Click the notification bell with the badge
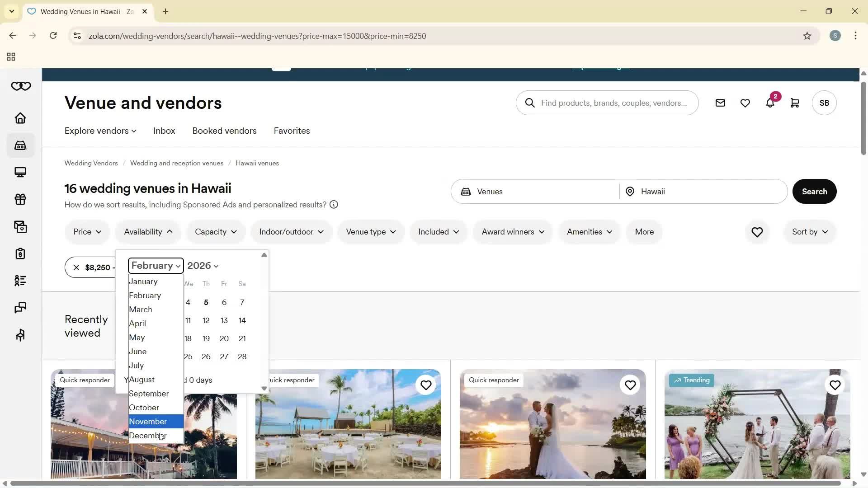Screen dimensions: 868x488 tap(770, 103)
